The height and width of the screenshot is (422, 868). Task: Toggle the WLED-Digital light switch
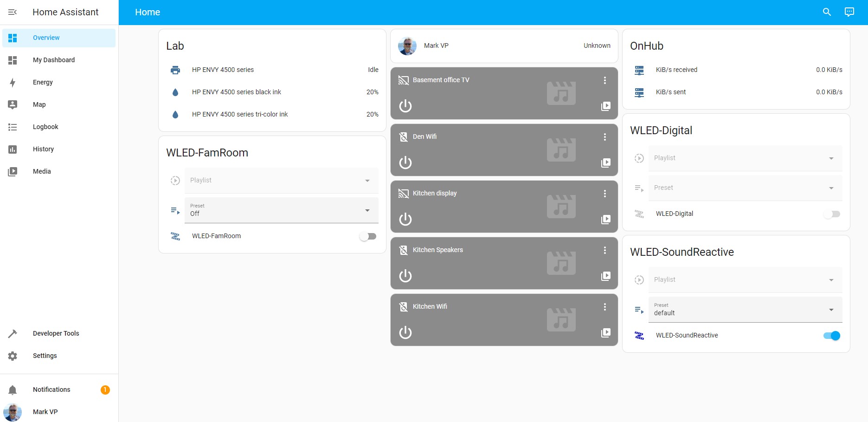click(831, 214)
